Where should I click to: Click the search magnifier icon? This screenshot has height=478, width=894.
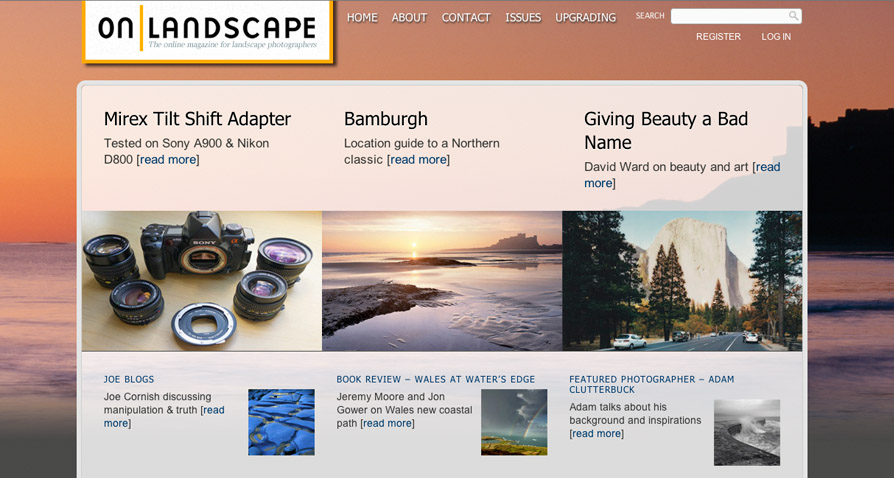click(793, 16)
